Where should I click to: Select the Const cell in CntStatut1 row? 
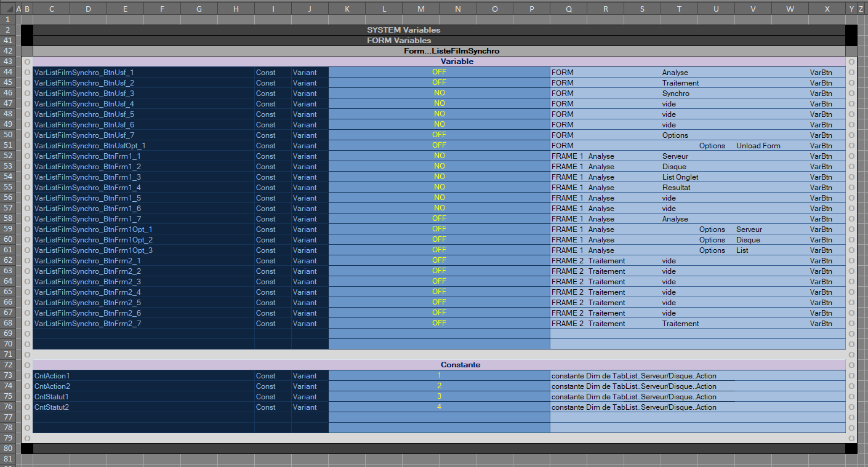pos(273,397)
